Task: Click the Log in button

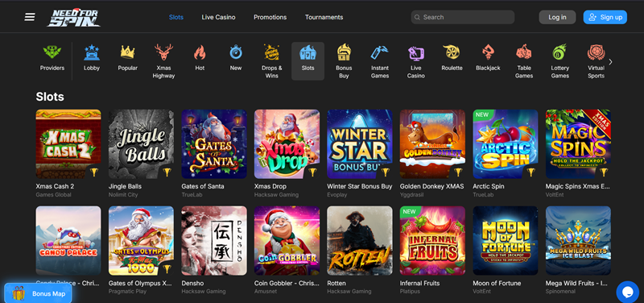Action: [x=557, y=17]
